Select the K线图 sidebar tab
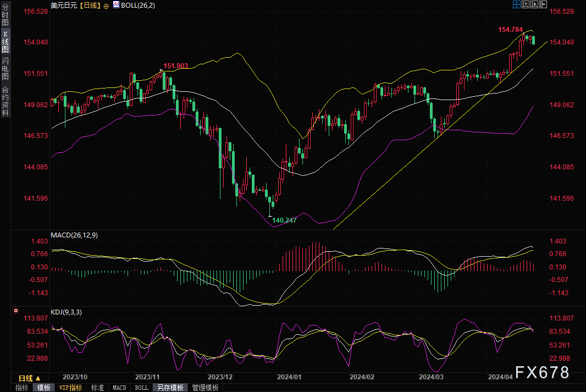Viewport: 586px width, 392px height. pyautogui.click(x=5, y=42)
